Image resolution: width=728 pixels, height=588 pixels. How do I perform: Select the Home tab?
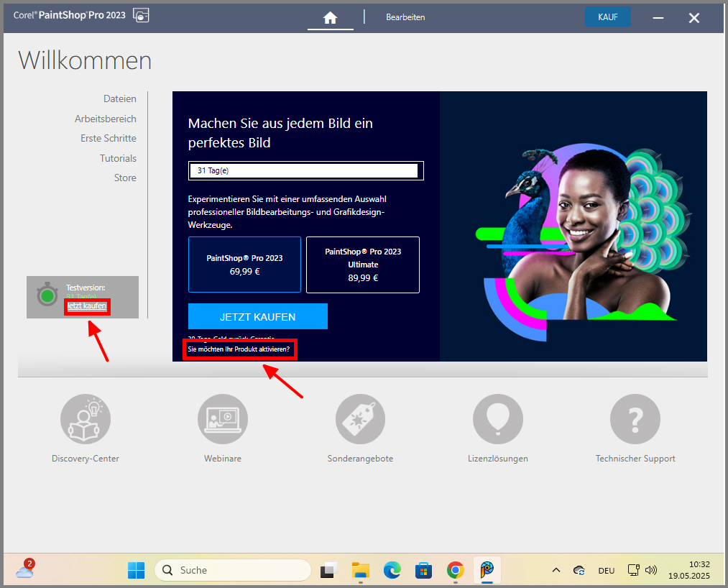point(330,17)
